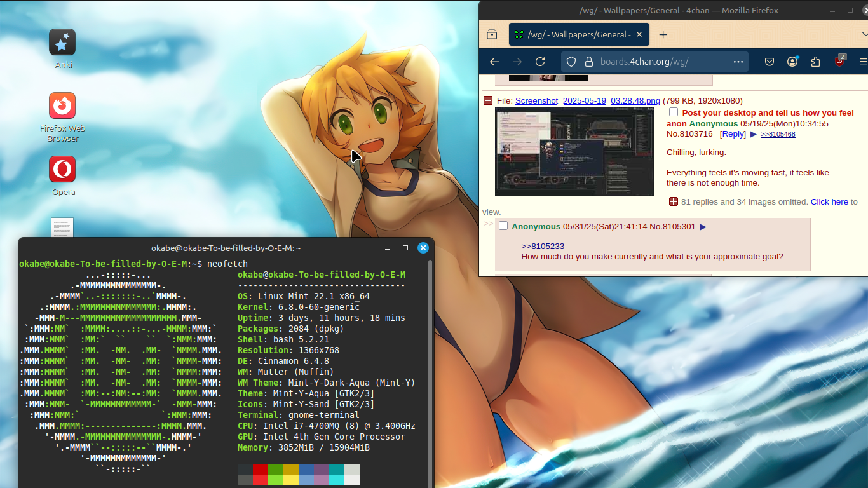Save page to Pocket
This screenshot has height=488, width=868.
pos(770,62)
